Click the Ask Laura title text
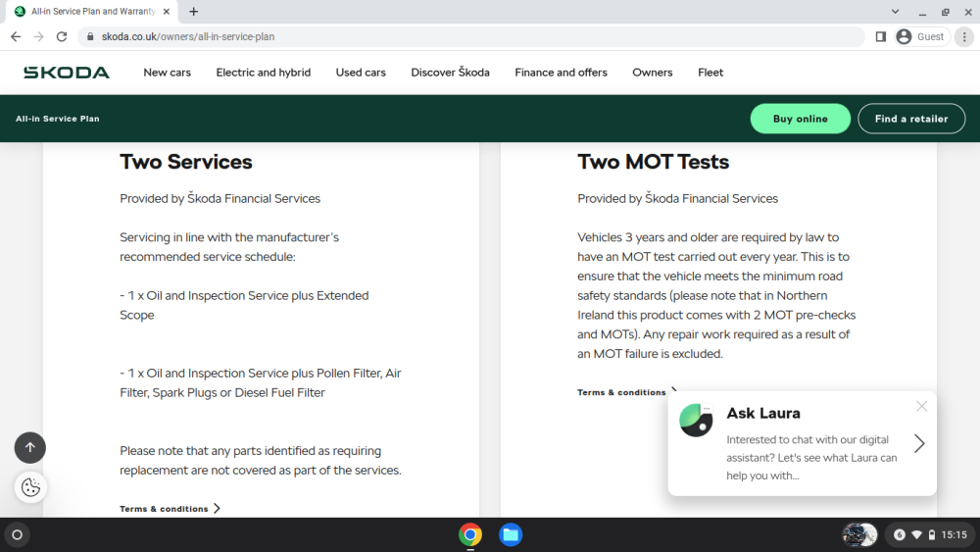 [763, 413]
